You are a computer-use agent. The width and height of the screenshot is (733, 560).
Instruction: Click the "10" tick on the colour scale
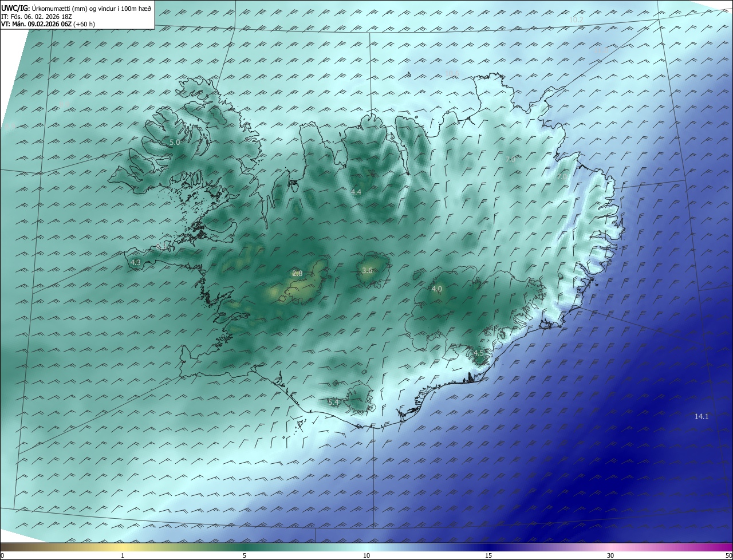coord(366,555)
